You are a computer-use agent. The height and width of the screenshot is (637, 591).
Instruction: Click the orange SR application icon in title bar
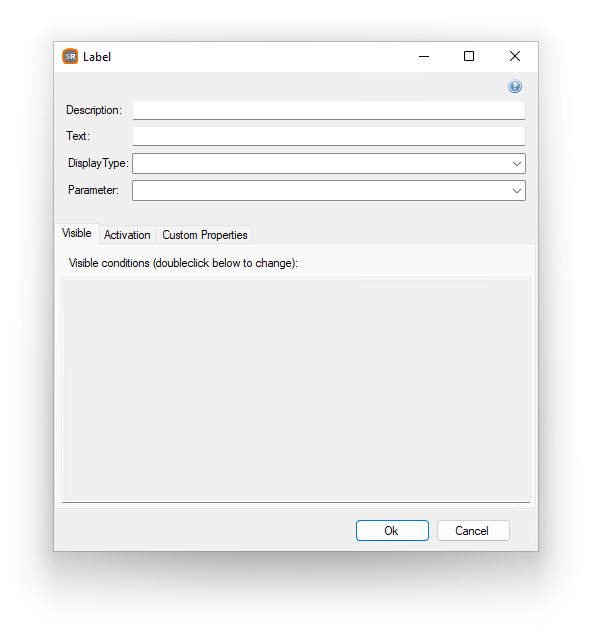(70, 56)
